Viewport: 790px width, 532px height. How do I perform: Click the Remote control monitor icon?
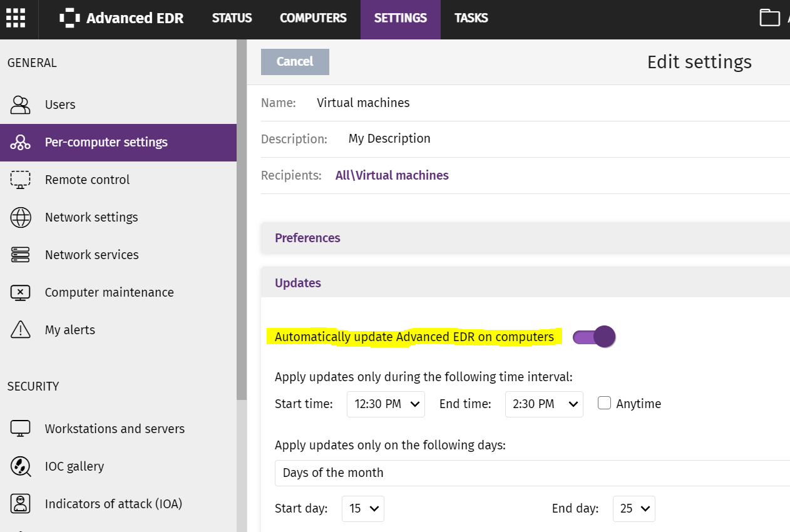(x=21, y=180)
